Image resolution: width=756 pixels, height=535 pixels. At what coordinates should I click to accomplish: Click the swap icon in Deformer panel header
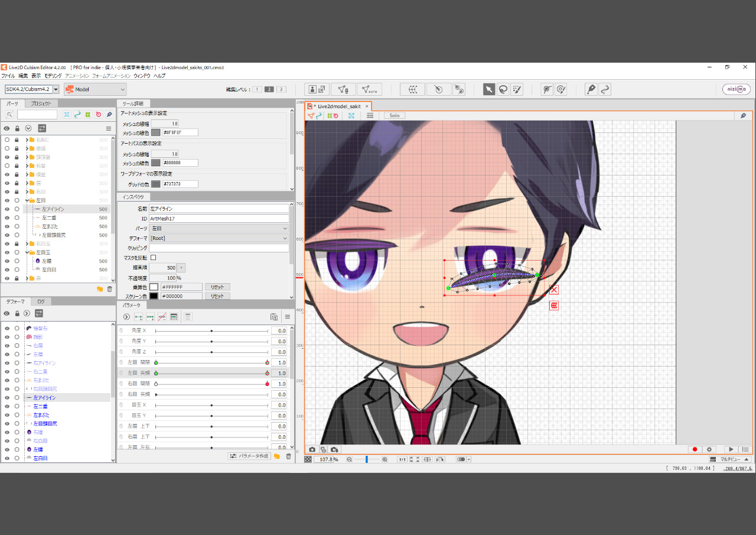coord(39,313)
